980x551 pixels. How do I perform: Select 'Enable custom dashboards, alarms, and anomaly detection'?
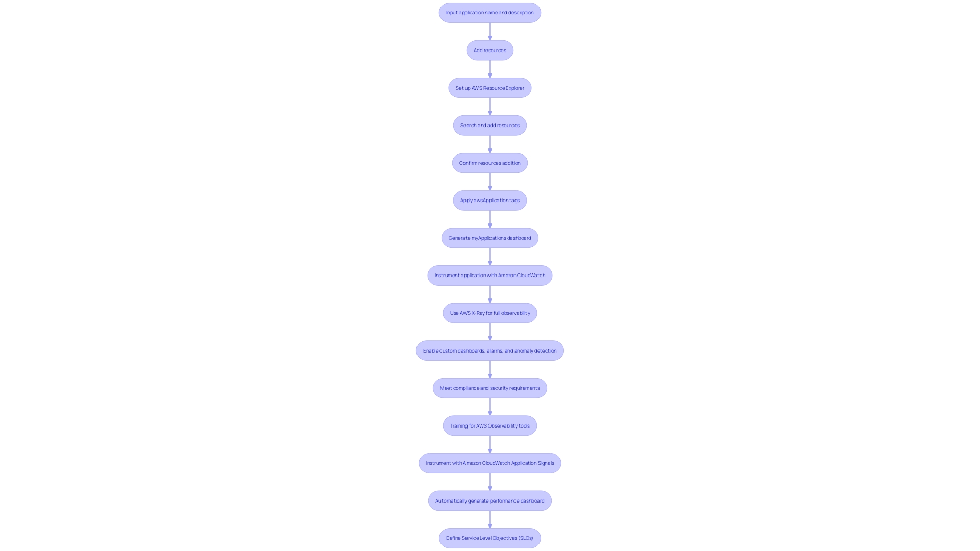click(489, 350)
